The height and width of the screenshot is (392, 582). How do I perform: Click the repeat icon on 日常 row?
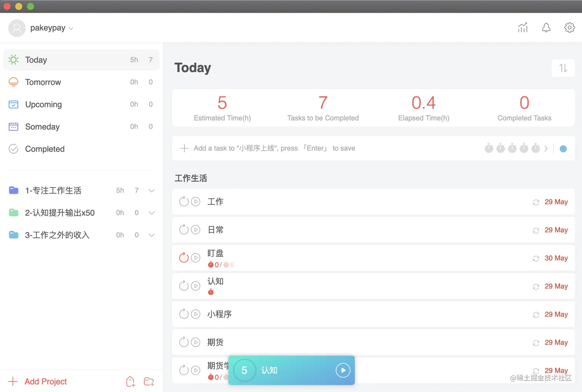[536, 230]
